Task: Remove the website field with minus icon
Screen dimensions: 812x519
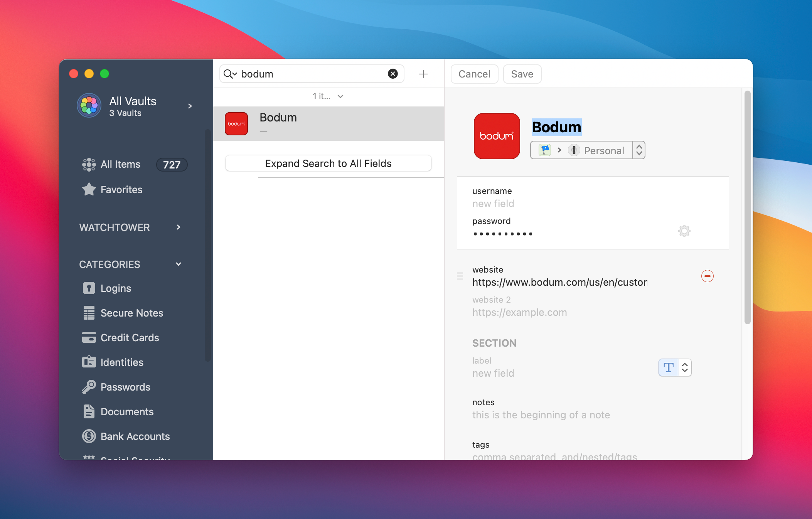Action: coord(707,276)
